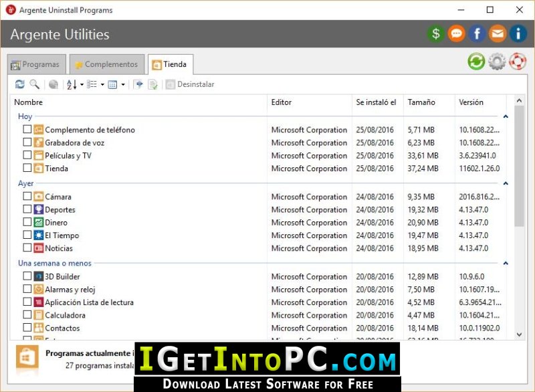Click the toolbar refresh list icon
This screenshot has height=392, width=535.
20,84
